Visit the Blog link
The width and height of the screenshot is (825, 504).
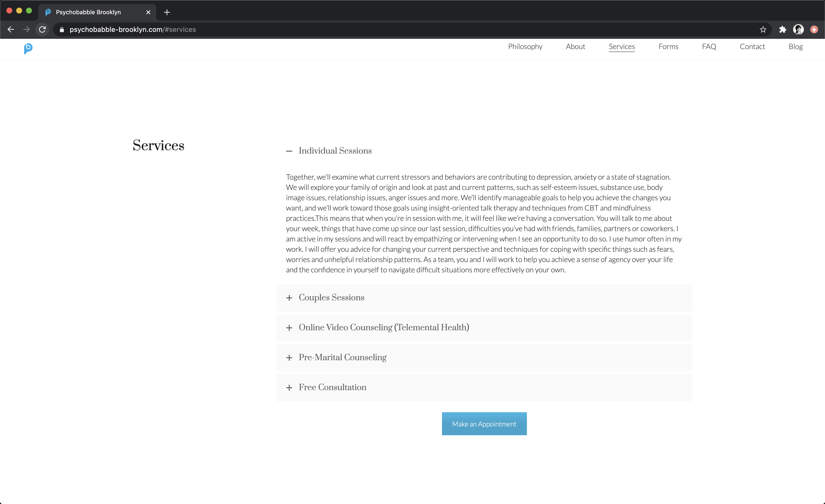pos(796,47)
